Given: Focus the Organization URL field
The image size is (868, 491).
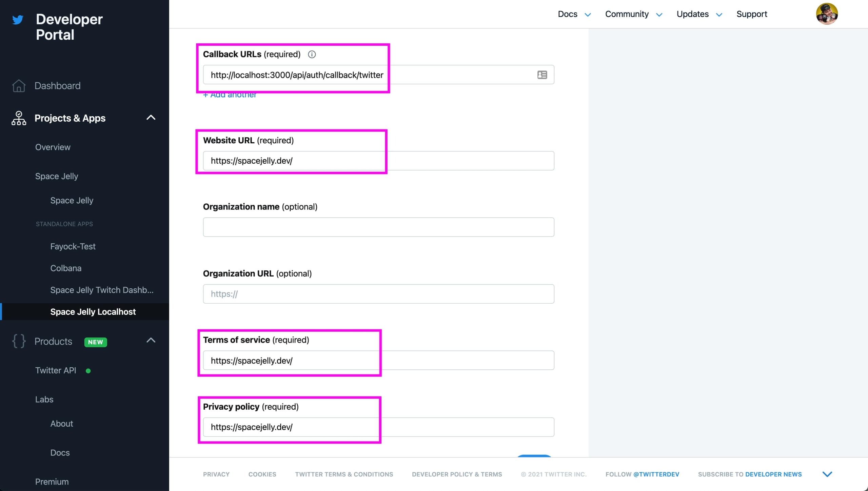Looking at the screenshot, I should click(378, 294).
